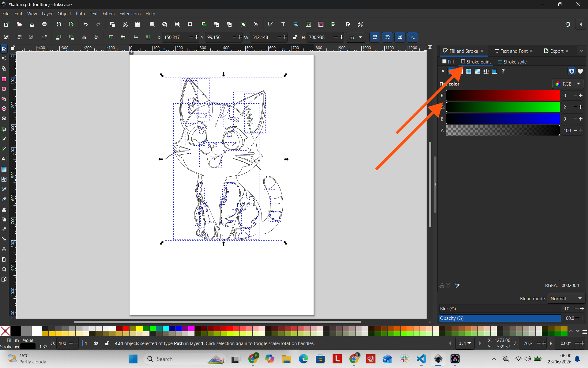Select the Rectangle tool in toolbox

[x=4, y=79]
